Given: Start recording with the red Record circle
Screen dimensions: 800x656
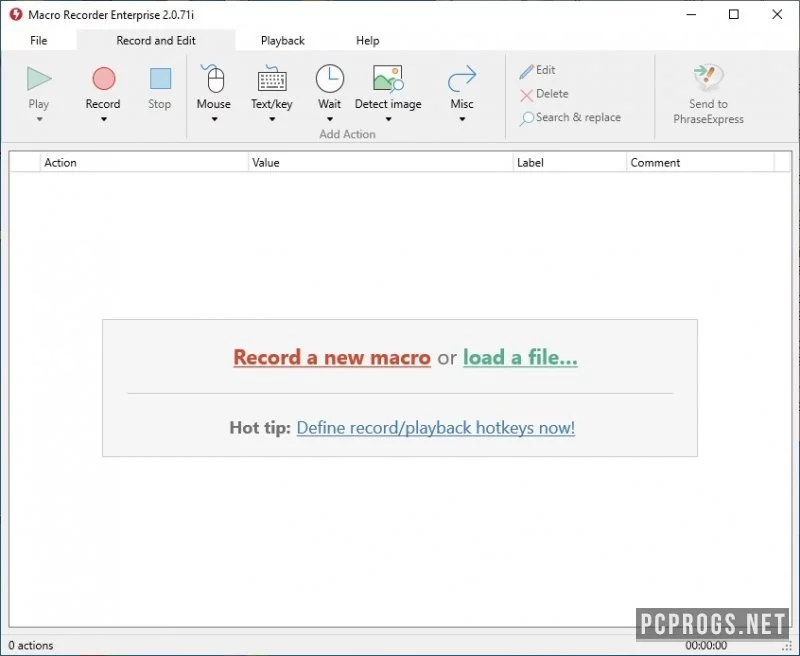Looking at the screenshot, I should click(x=104, y=79).
